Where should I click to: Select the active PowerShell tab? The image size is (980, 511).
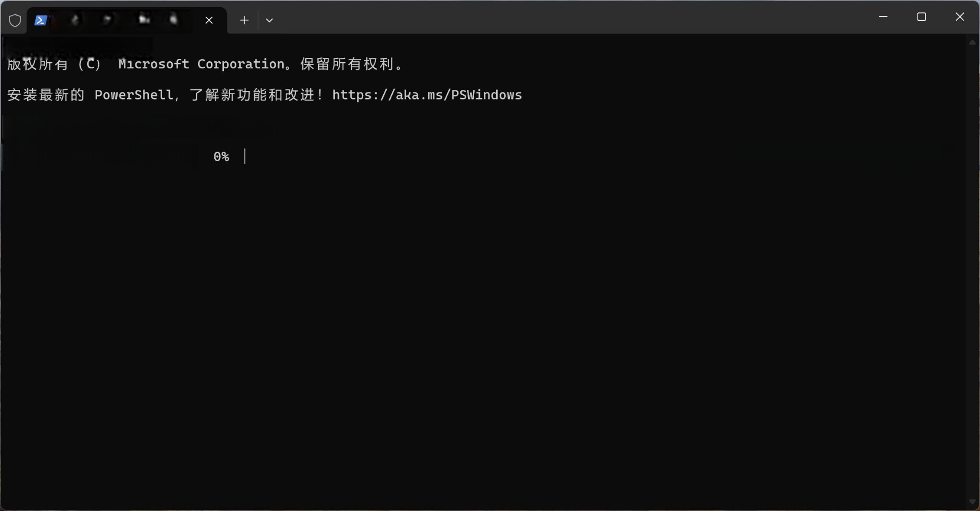click(x=127, y=20)
